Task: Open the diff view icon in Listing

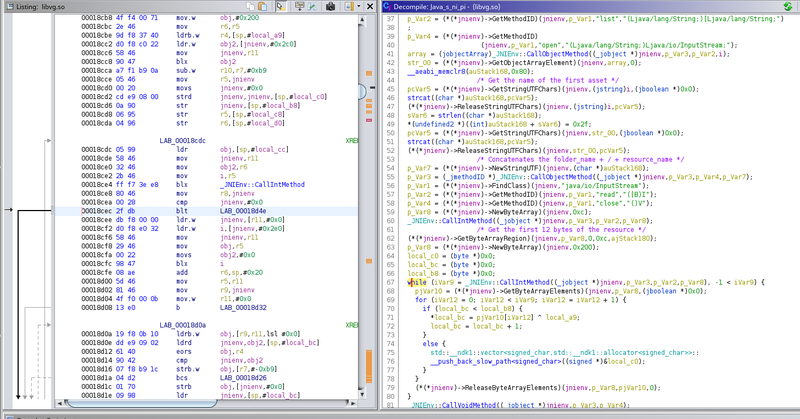Action: point(312,7)
